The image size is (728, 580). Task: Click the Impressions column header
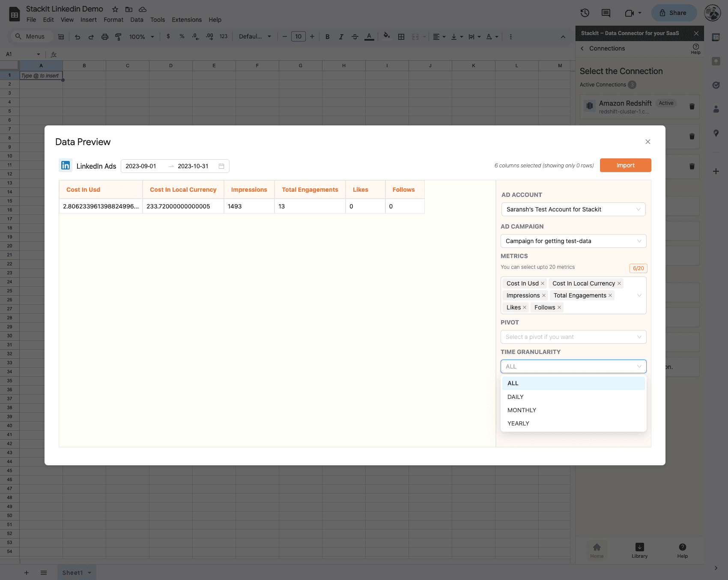pos(249,190)
